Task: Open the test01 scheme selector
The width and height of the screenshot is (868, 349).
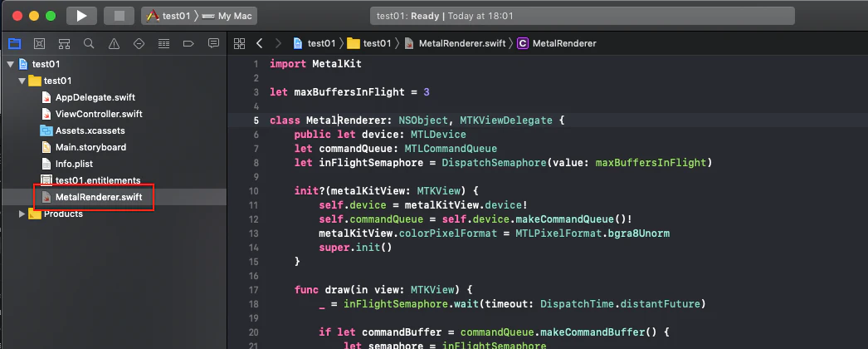Action: pyautogui.click(x=168, y=16)
